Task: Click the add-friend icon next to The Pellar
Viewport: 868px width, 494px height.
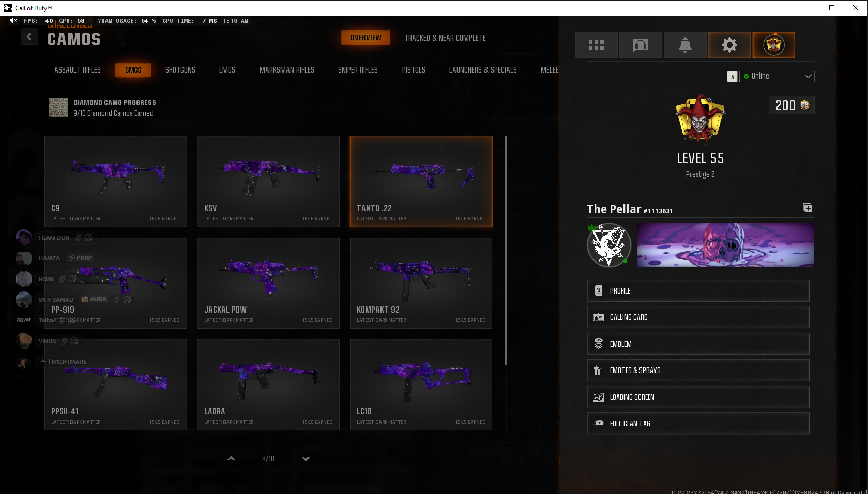Action: [808, 208]
